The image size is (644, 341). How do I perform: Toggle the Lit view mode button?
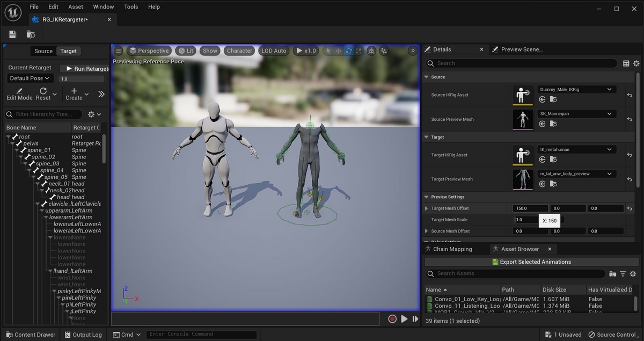[x=185, y=51]
